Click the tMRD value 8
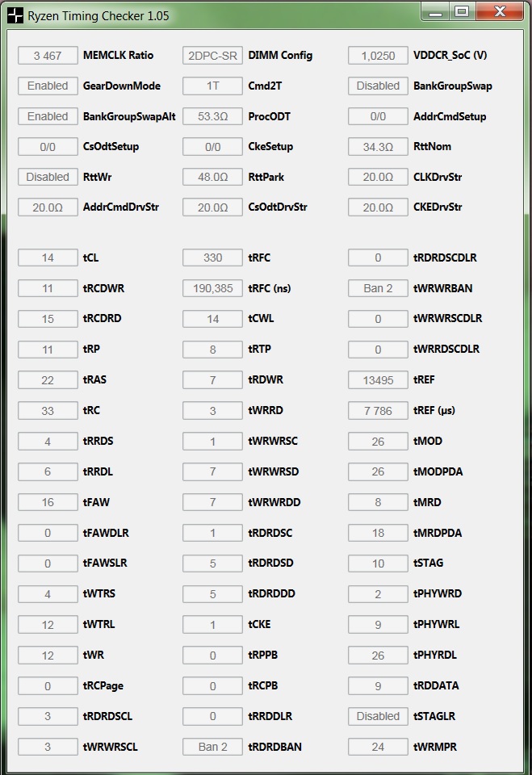Image resolution: width=532 pixels, height=775 pixels. 379,503
